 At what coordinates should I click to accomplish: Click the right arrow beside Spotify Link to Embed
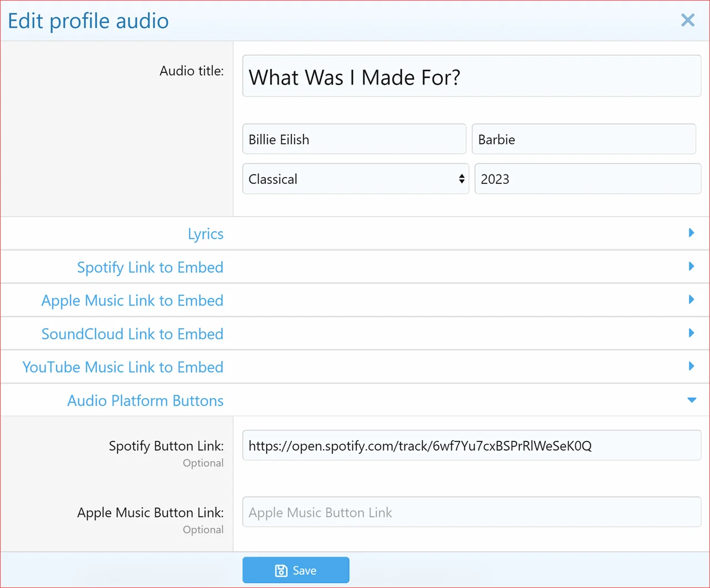click(x=691, y=267)
